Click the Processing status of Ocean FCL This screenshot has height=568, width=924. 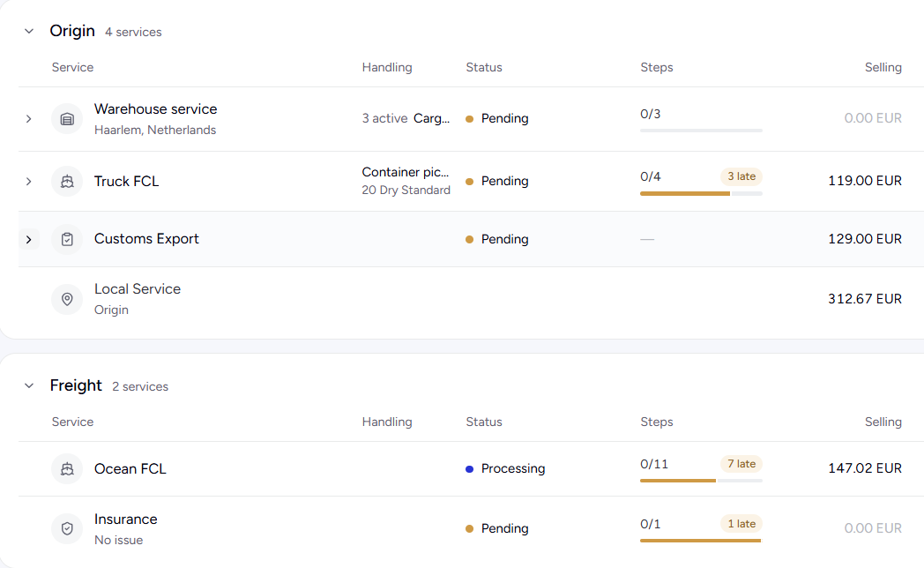(x=505, y=468)
